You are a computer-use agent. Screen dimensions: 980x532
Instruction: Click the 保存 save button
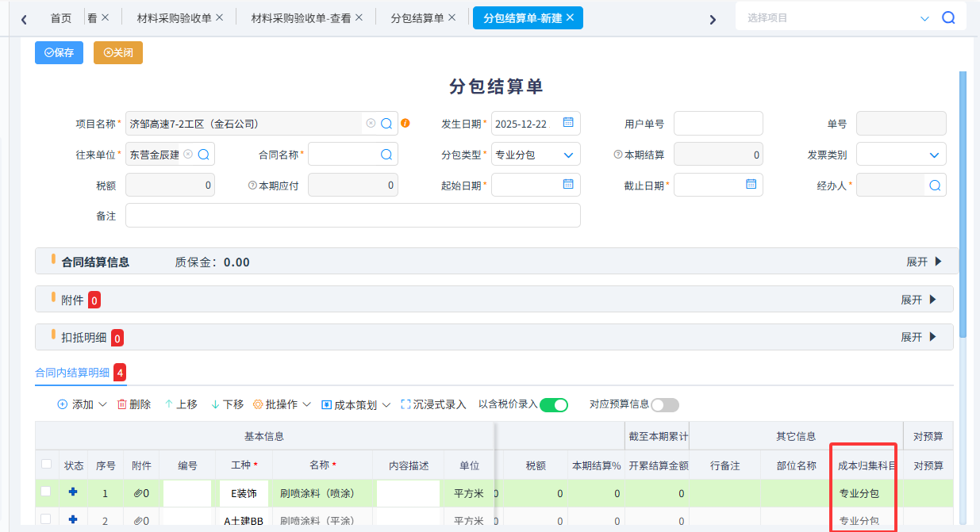58,52
